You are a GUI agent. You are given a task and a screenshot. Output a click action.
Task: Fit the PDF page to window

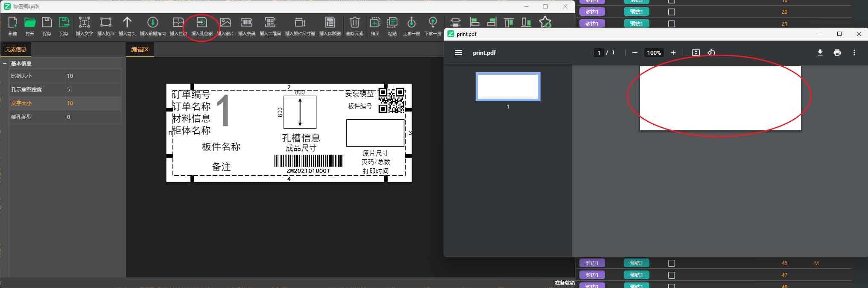(x=696, y=53)
